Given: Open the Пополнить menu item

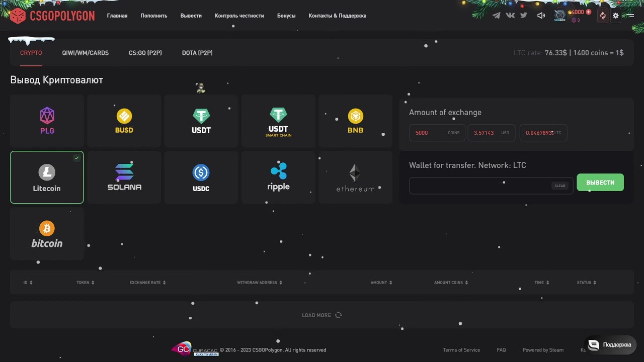Looking at the screenshot, I should point(154,16).
